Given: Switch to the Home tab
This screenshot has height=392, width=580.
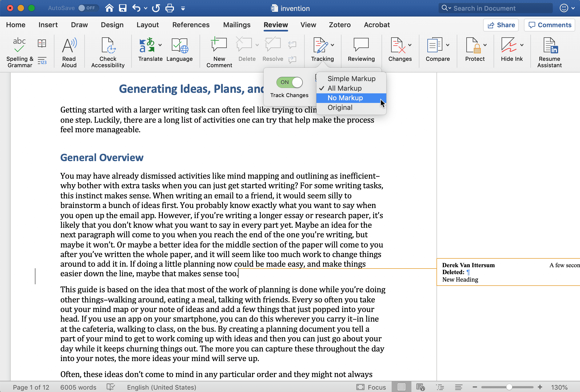Looking at the screenshot, I should pos(16,25).
